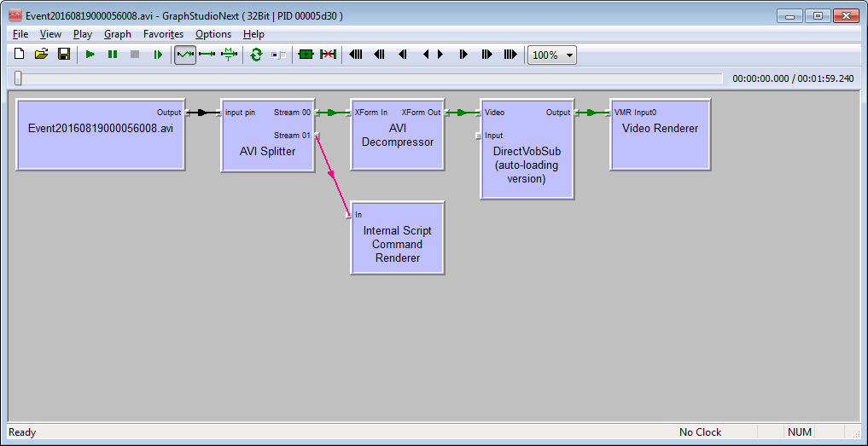This screenshot has width=868, height=446.
Task: Remove connections with the red X icon
Action: click(329, 55)
